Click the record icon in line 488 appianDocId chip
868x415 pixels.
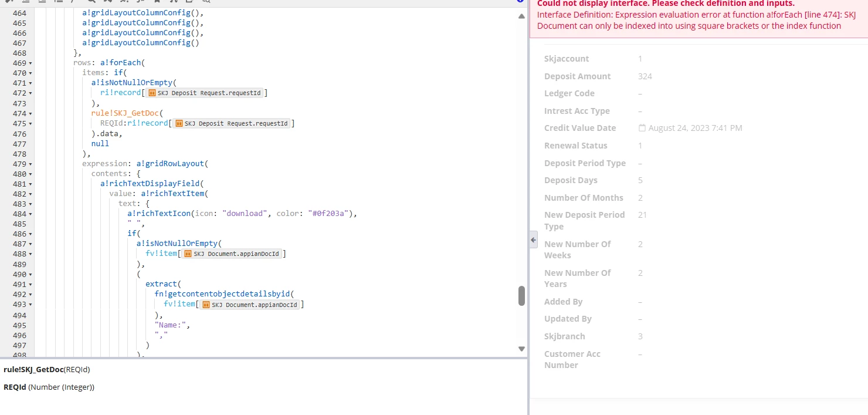click(188, 254)
